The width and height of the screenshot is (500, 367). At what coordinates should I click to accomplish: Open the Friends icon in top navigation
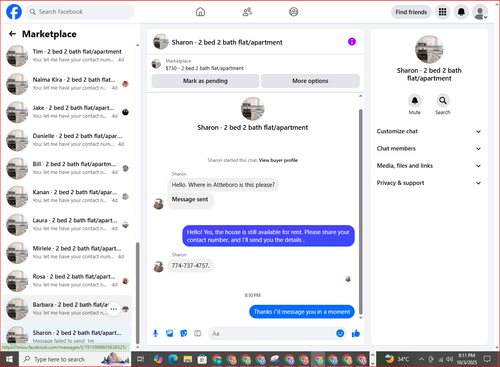[247, 12]
